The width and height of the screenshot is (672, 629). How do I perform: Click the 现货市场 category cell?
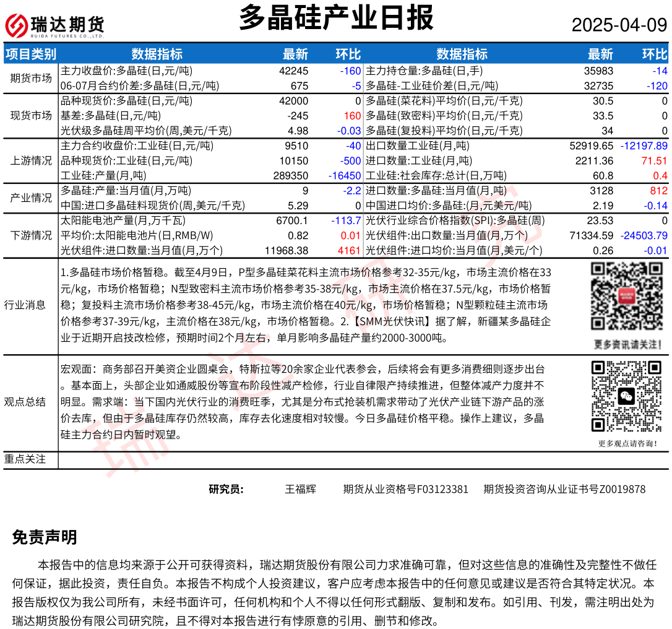[x=31, y=115]
